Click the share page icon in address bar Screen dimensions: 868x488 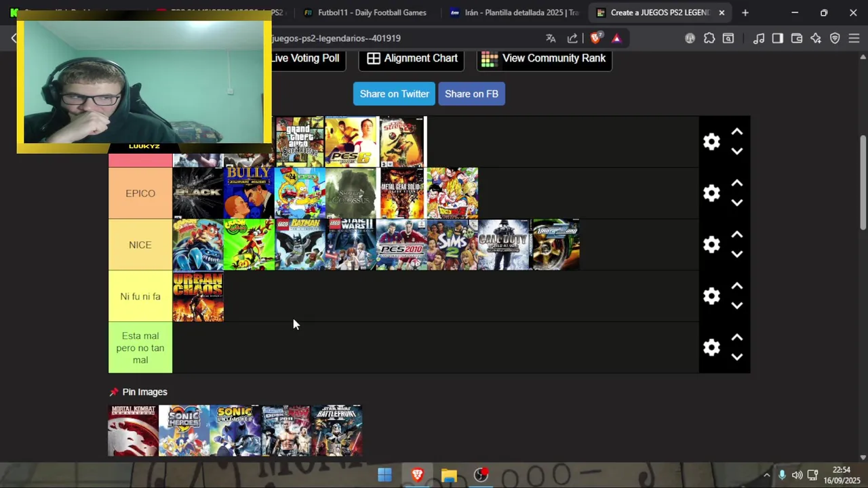click(x=572, y=39)
